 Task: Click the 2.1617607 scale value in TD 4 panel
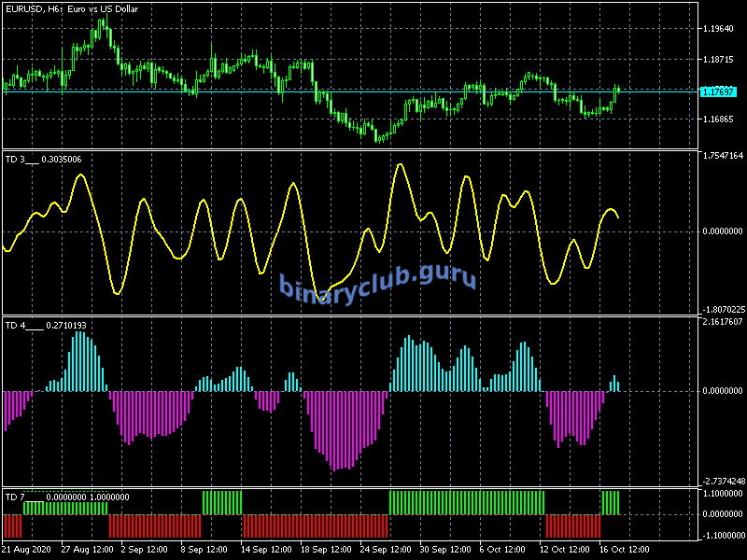pyautogui.click(x=722, y=322)
